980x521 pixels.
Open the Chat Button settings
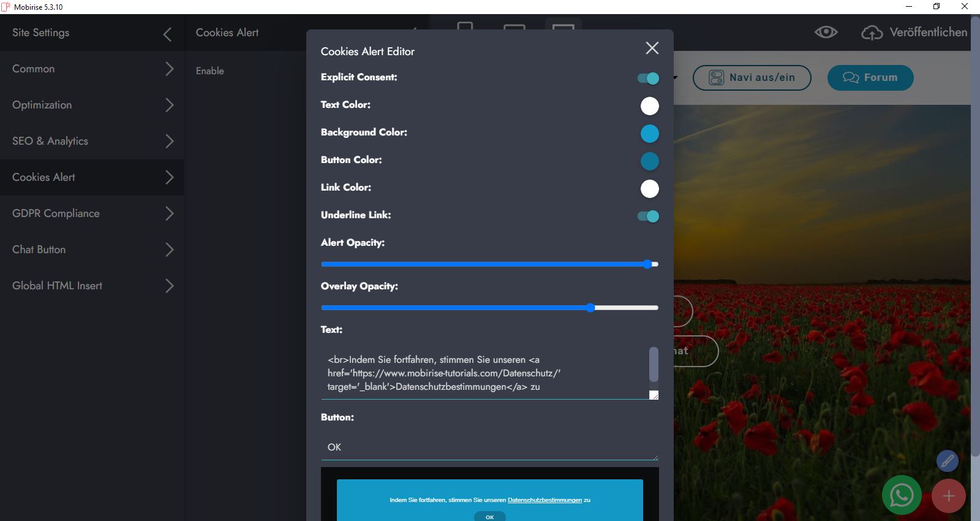point(92,249)
